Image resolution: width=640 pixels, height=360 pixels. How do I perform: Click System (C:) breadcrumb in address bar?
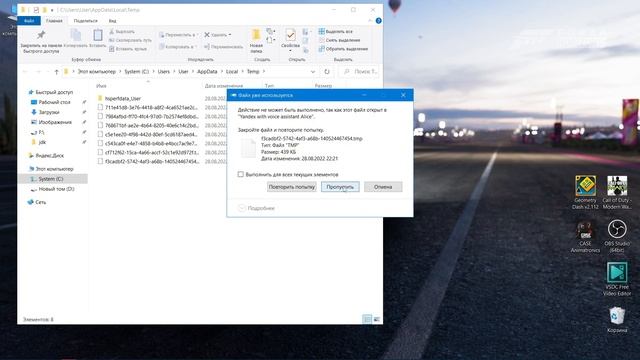(137, 71)
